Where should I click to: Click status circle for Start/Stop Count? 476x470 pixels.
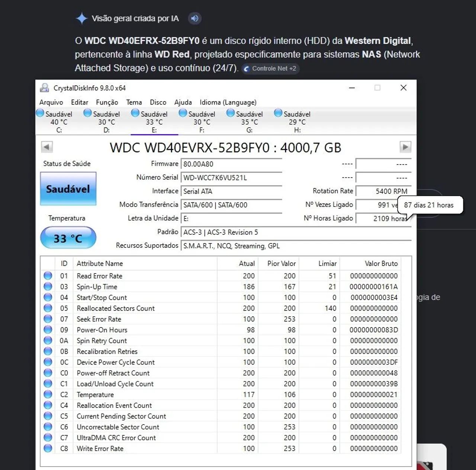(48, 297)
